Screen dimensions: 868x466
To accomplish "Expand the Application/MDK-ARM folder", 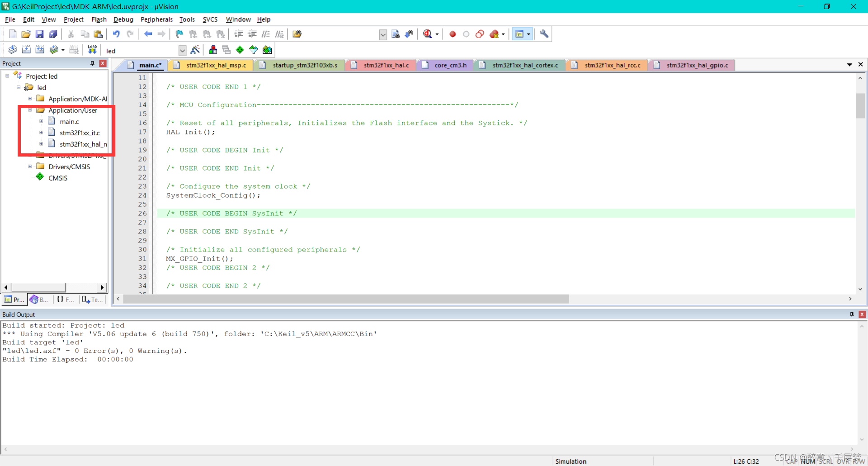I will [30, 99].
